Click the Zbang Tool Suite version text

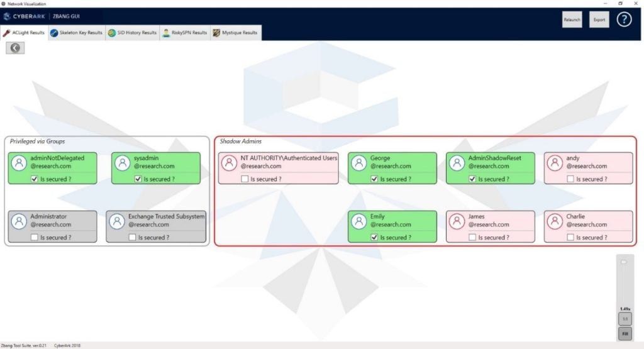[x=23, y=346]
